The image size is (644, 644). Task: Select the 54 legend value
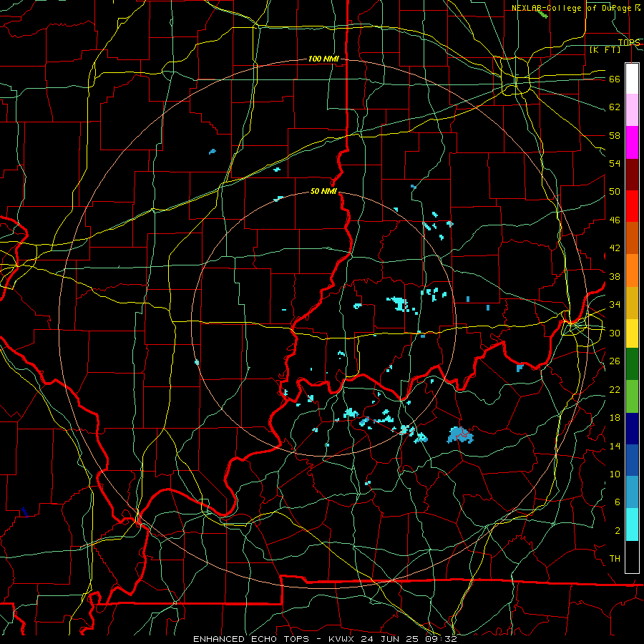point(615,163)
